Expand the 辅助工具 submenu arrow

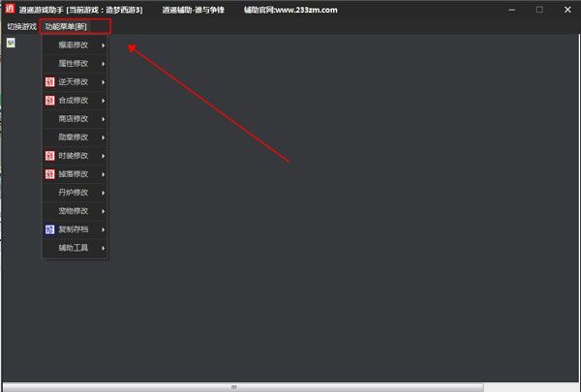(x=103, y=248)
